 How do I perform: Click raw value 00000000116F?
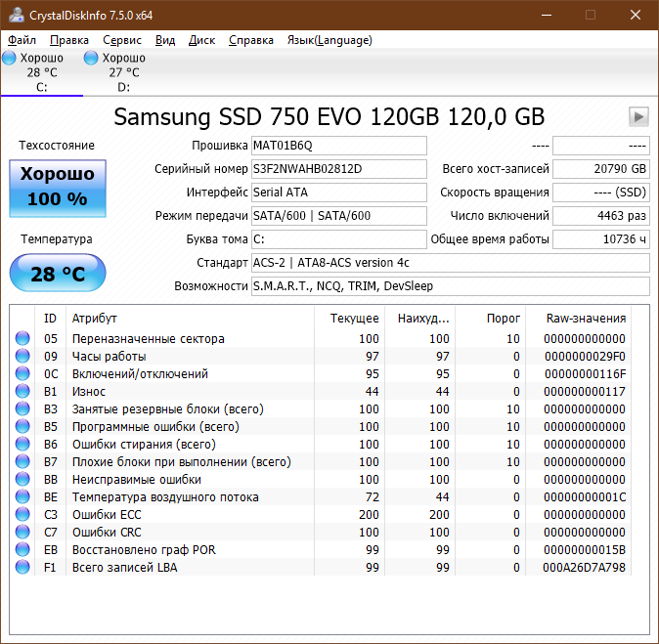[585, 374]
